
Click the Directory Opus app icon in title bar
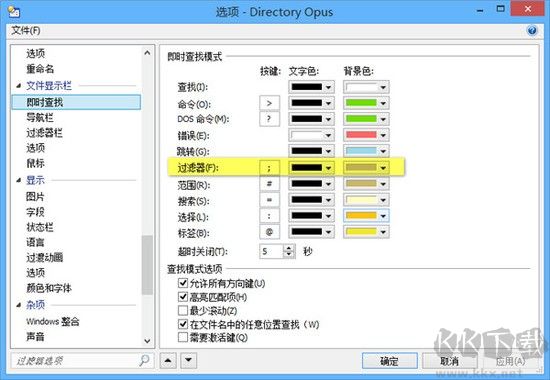pyautogui.click(x=14, y=12)
